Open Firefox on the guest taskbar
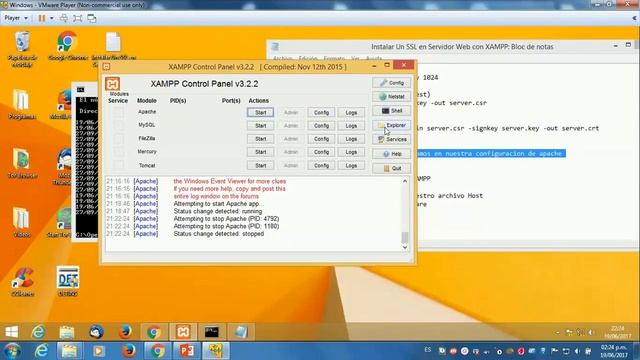This screenshot has height=360, width=640. [x=125, y=332]
